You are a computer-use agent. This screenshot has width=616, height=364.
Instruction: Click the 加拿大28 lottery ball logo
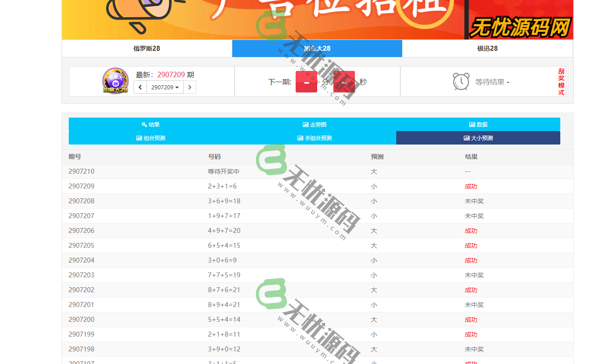115,81
